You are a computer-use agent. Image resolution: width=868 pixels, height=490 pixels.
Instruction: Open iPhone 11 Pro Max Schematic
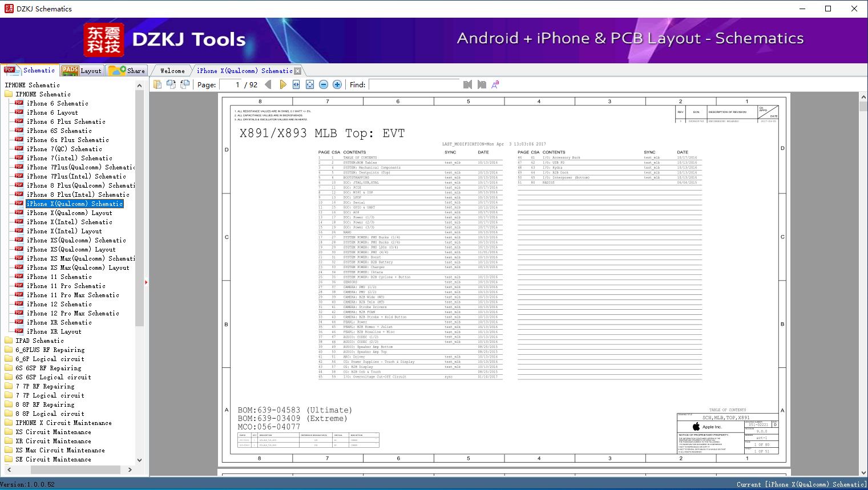click(72, 295)
